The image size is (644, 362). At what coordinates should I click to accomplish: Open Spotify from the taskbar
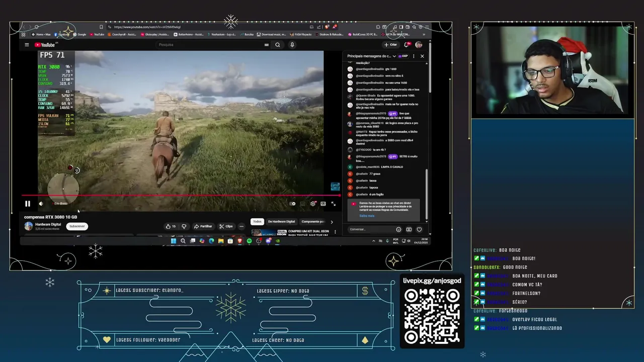(x=249, y=241)
